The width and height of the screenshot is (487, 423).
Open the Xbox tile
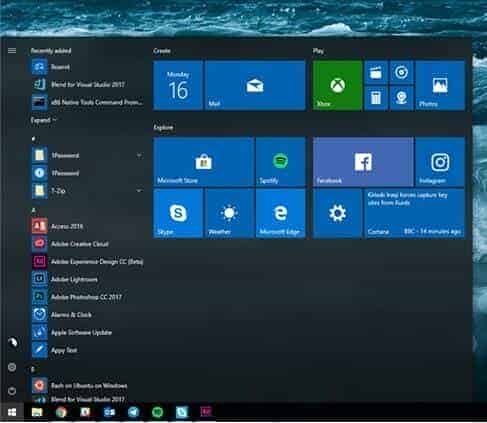point(337,85)
